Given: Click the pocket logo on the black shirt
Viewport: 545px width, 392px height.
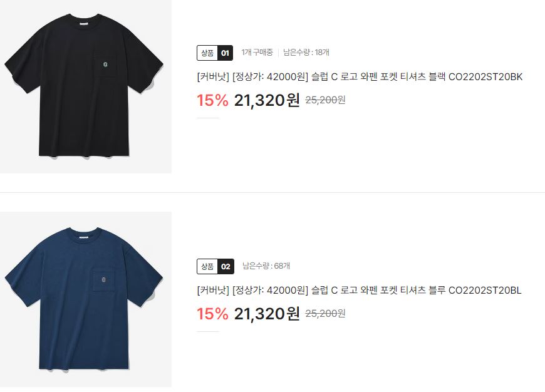Looking at the screenshot, I should [106, 64].
